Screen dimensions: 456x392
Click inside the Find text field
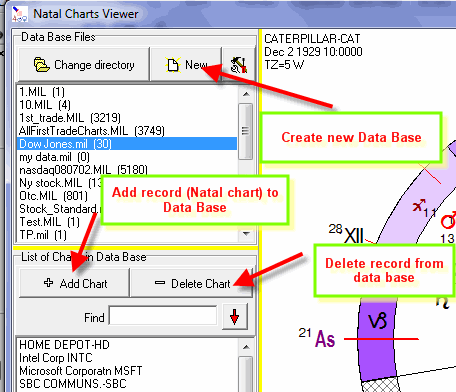pos(163,316)
